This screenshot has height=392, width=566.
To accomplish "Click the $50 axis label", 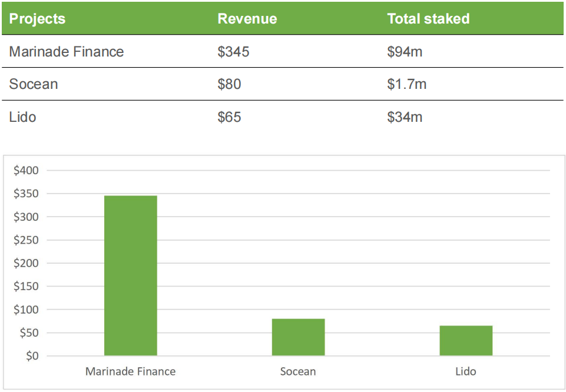I will (29, 333).
